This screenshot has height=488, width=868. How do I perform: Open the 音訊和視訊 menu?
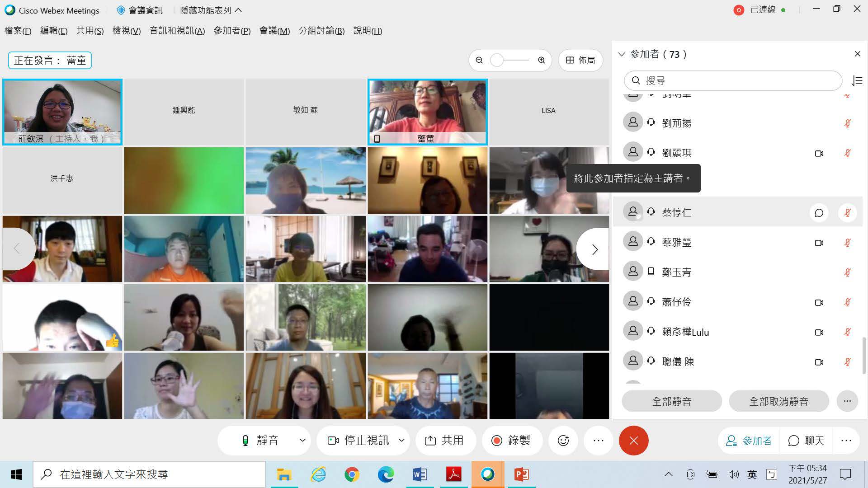177,31
